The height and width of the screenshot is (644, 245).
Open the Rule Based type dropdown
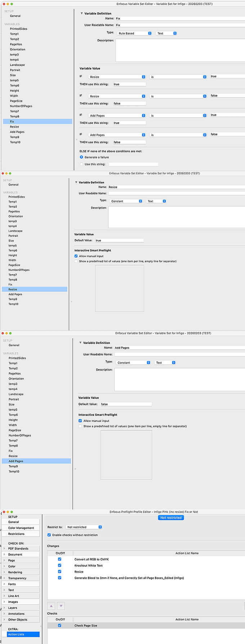point(135,33)
